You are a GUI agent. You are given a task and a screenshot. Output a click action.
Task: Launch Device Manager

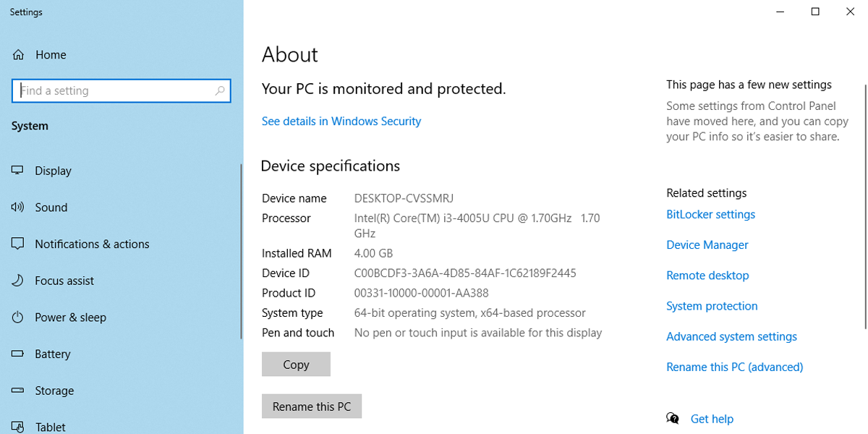click(x=707, y=244)
